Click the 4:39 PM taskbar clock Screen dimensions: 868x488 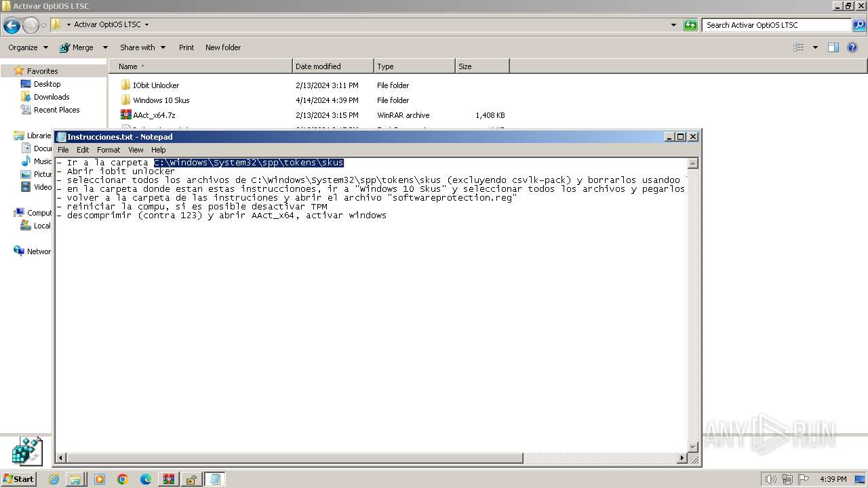point(833,479)
